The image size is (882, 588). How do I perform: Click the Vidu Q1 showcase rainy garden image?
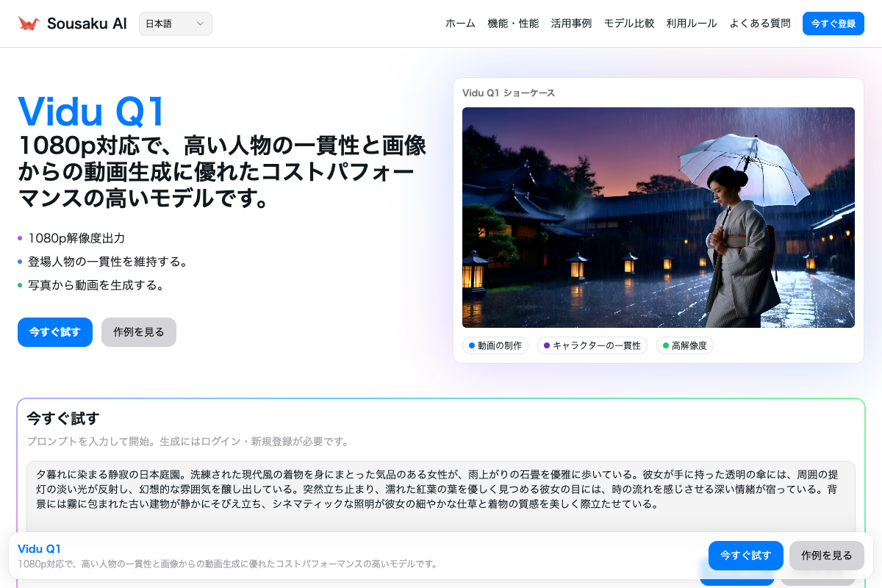[658, 218]
